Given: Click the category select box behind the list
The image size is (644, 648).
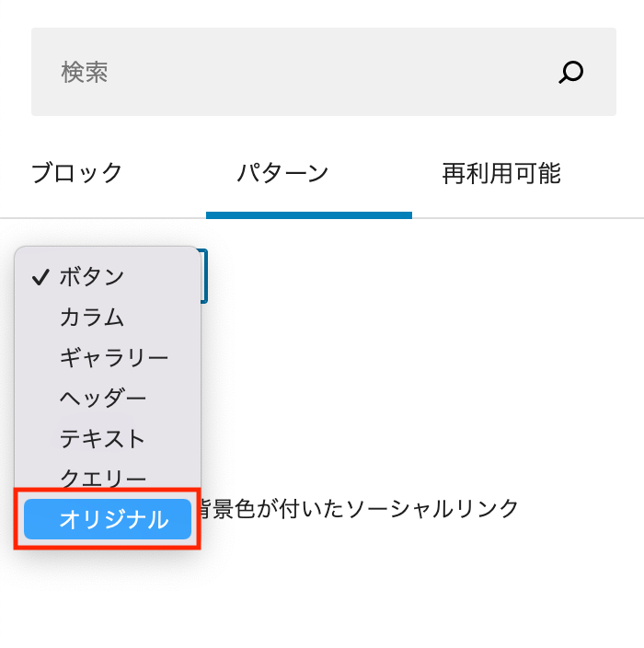Looking at the screenshot, I should [205, 276].
